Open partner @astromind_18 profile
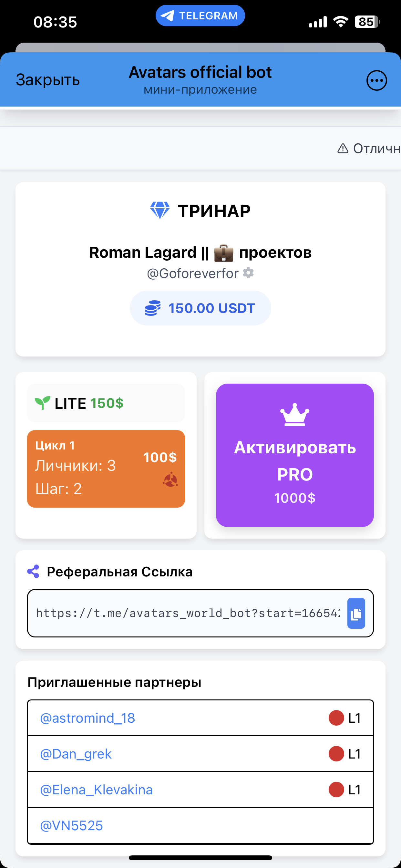 [x=87, y=718]
